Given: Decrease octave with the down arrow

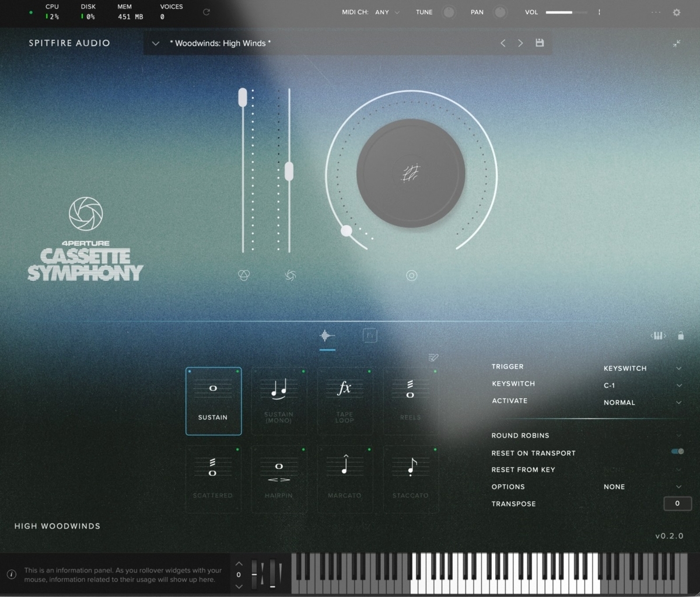Looking at the screenshot, I should click(x=239, y=586).
